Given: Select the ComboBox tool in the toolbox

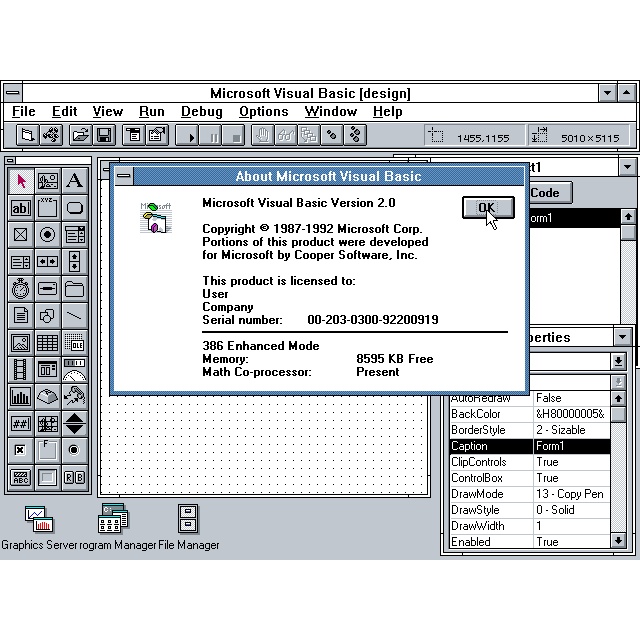Looking at the screenshot, I should 75,235.
